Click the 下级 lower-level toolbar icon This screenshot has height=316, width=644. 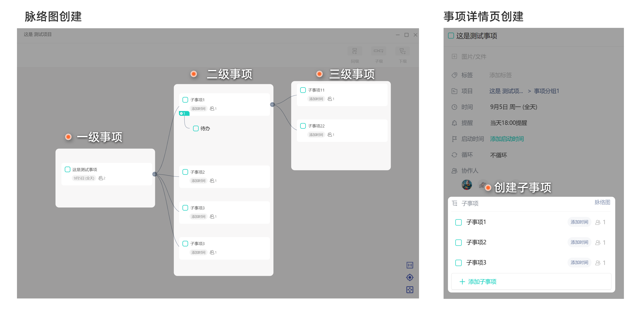tap(402, 51)
